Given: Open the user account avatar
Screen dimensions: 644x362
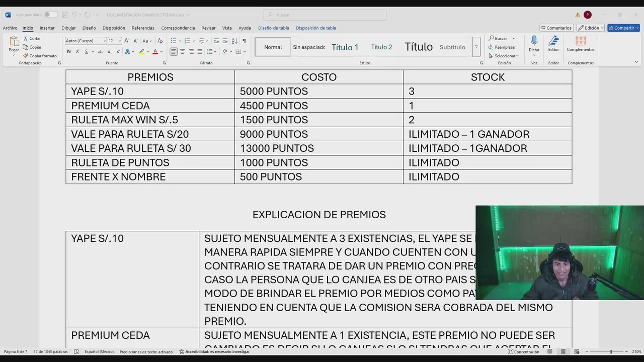Looking at the screenshot, I should coord(588,15).
